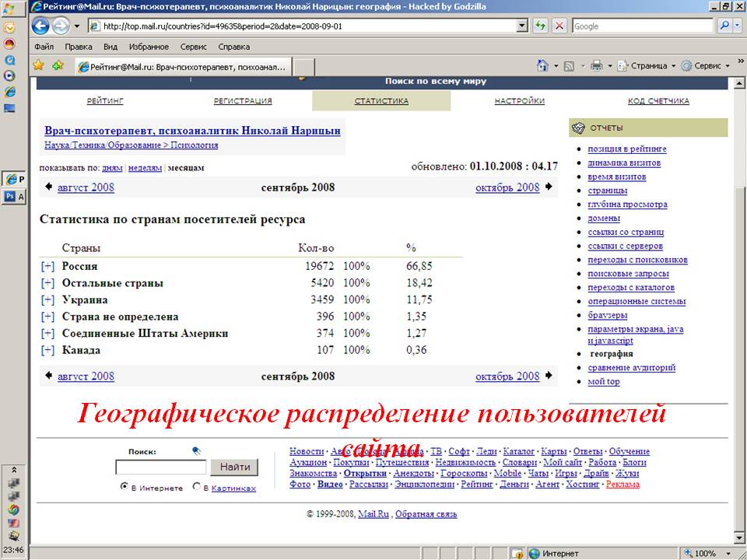Screen dimensions: 747x560
Task: Click the Internet Explorer taskbar button
Action: click(14, 179)
